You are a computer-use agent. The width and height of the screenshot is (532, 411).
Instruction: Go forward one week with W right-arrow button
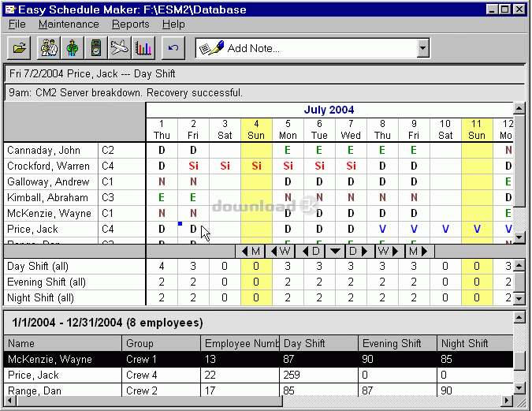[389, 252]
